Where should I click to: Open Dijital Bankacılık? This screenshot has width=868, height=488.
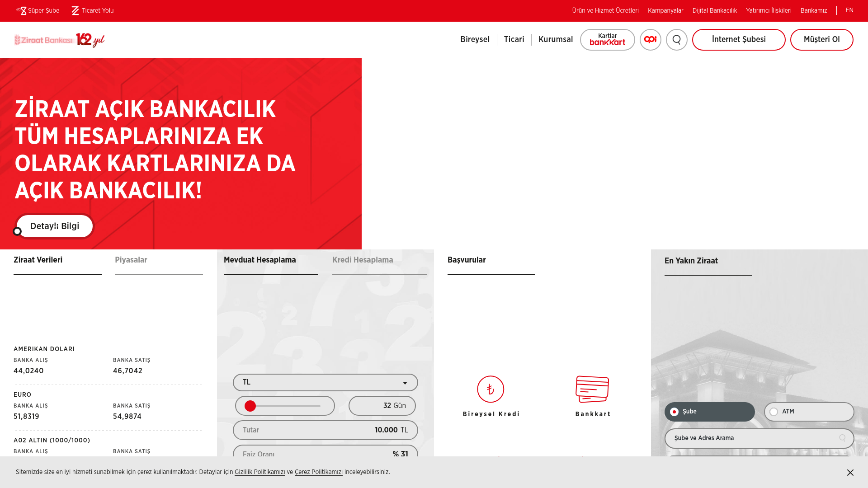[x=714, y=10]
